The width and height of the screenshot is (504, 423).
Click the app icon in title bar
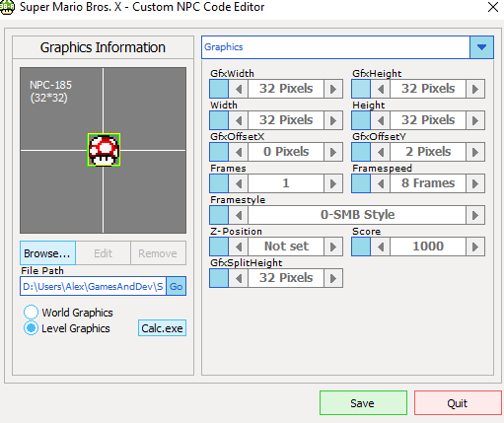click(x=7, y=7)
